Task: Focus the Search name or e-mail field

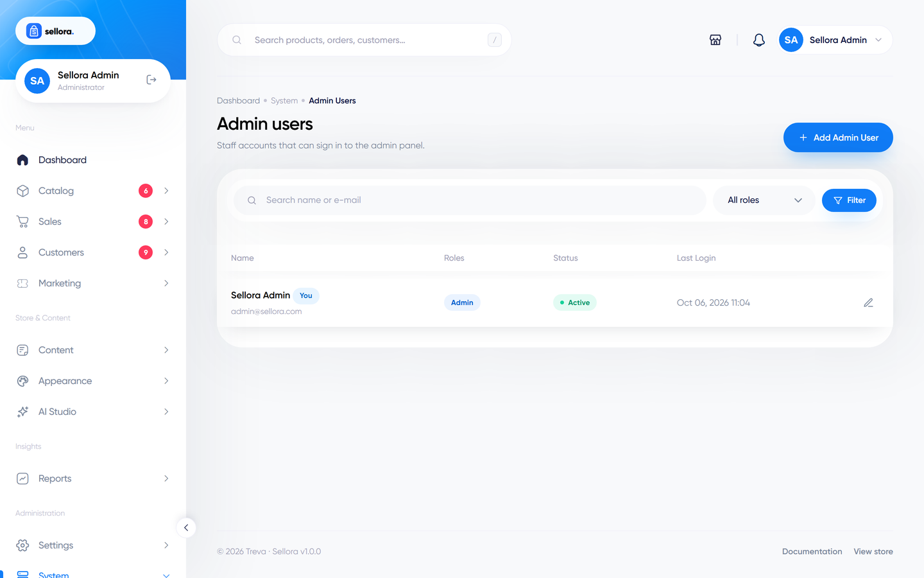Action: pos(470,200)
